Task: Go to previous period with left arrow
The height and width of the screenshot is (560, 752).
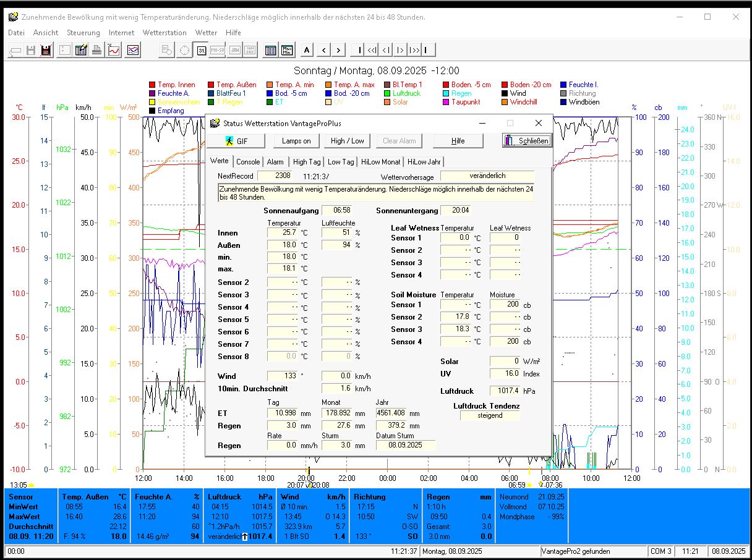Action: tap(323, 51)
